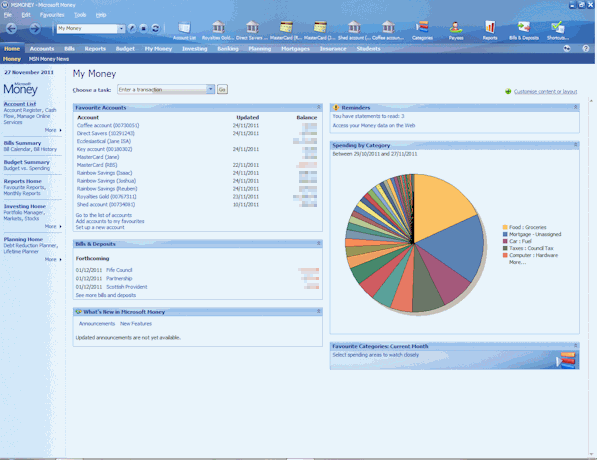The image size is (597, 460).
Task: Open the My Money address dropdown
Action: click(x=121, y=29)
